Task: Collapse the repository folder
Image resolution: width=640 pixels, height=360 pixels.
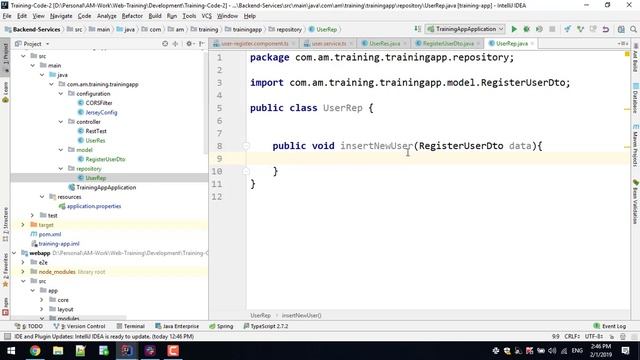Action: pyautogui.click(x=60, y=169)
